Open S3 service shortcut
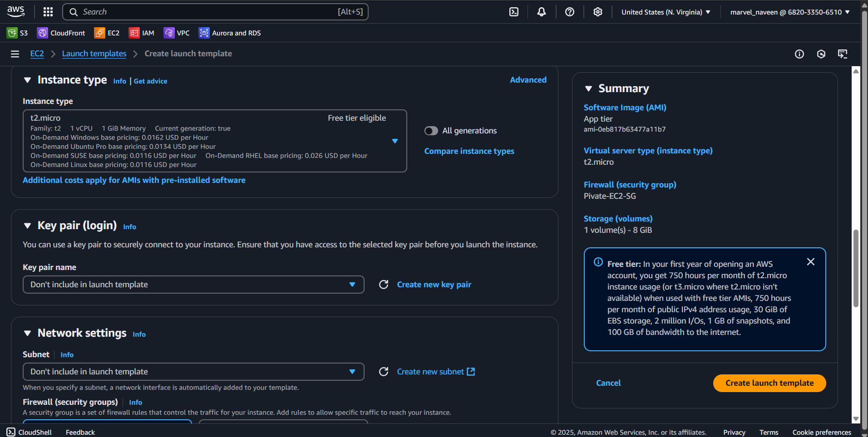This screenshot has height=437, width=868. click(17, 33)
